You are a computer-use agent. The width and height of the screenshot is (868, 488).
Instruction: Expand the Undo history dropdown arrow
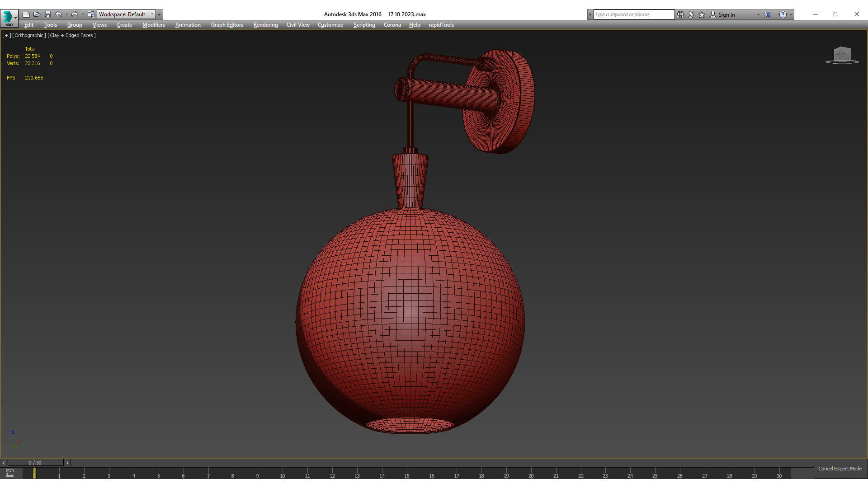coord(66,14)
